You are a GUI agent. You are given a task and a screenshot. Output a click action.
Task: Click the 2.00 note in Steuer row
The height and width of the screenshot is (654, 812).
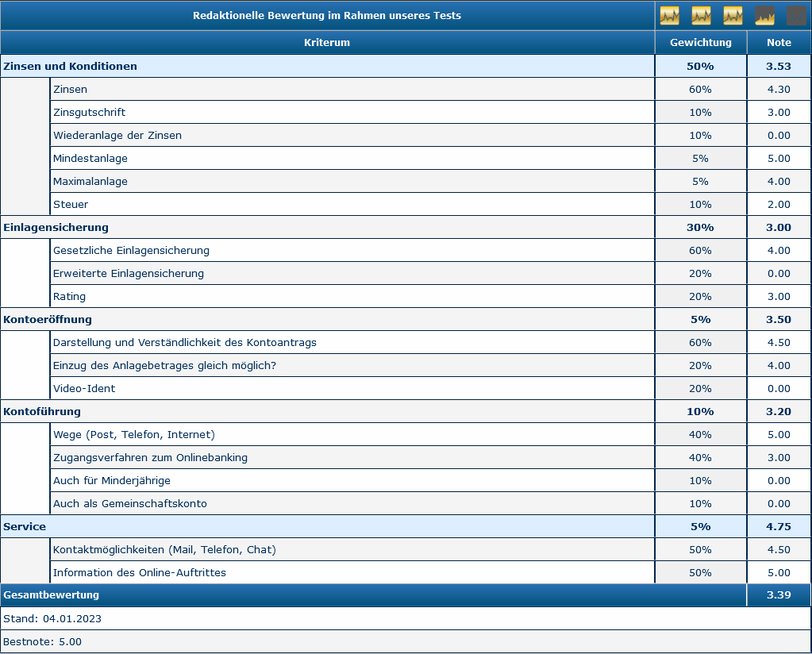coord(779,205)
